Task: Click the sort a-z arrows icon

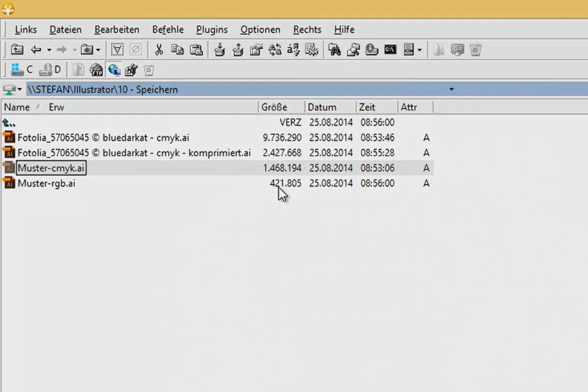Action: click(x=293, y=49)
